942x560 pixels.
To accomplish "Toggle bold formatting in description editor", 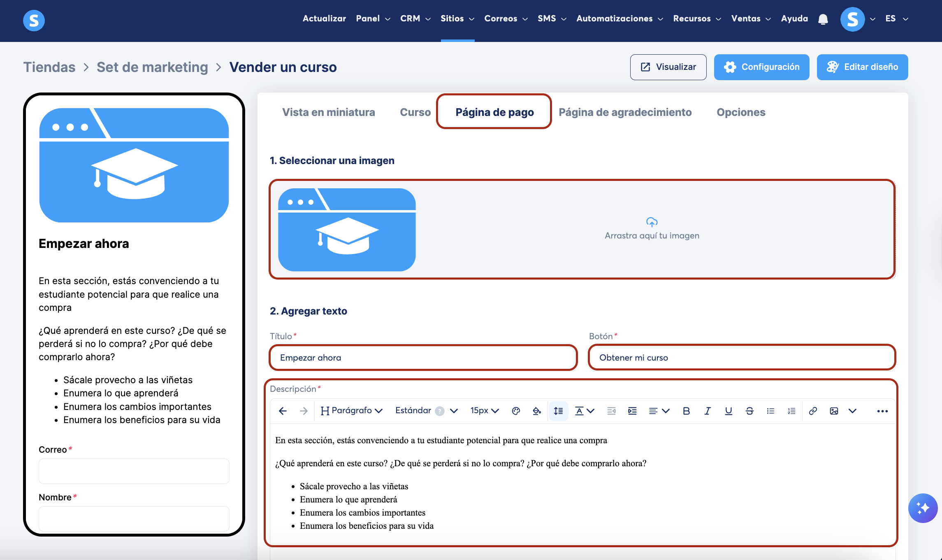I will tap(686, 411).
